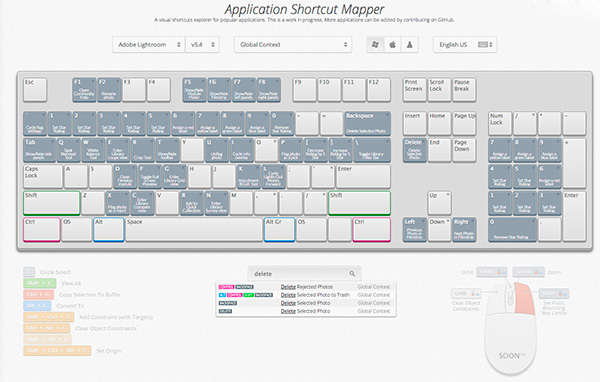Click the Esc key

[x=35, y=90]
